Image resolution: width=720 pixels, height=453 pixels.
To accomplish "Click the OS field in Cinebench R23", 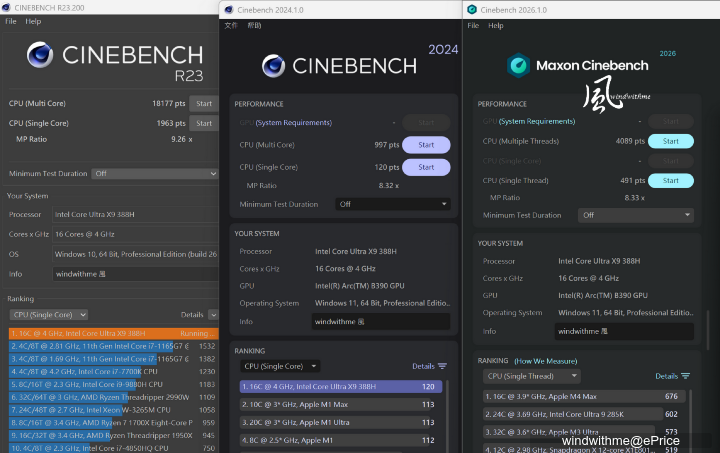I will pos(135,254).
